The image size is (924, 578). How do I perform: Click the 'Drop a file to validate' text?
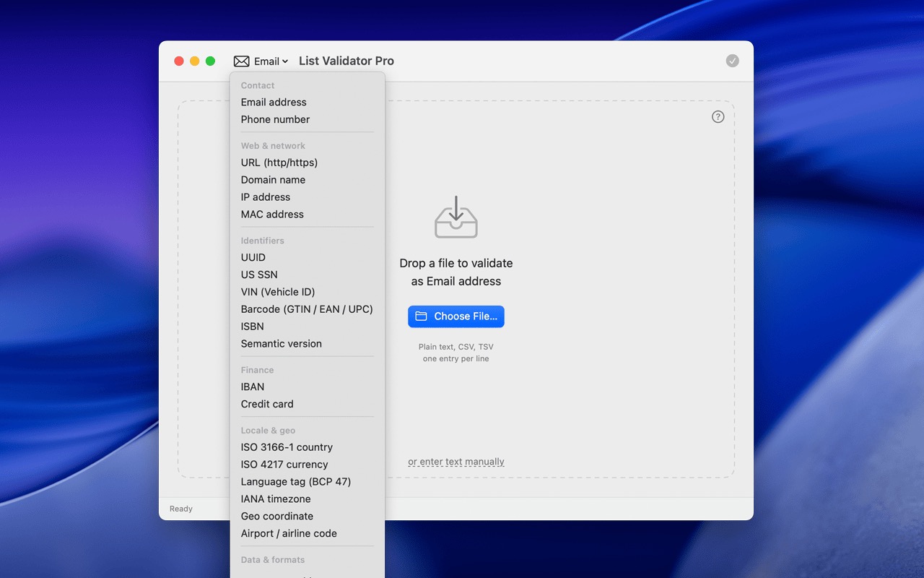[x=456, y=264]
